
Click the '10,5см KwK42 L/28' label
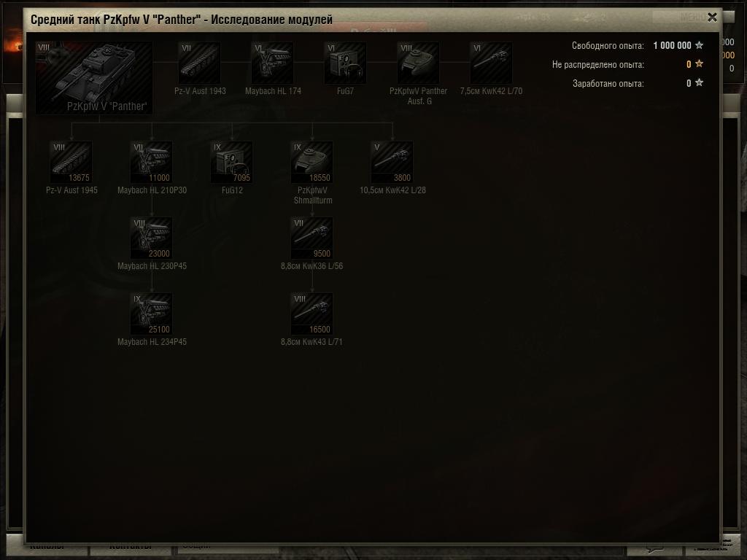[392, 190]
